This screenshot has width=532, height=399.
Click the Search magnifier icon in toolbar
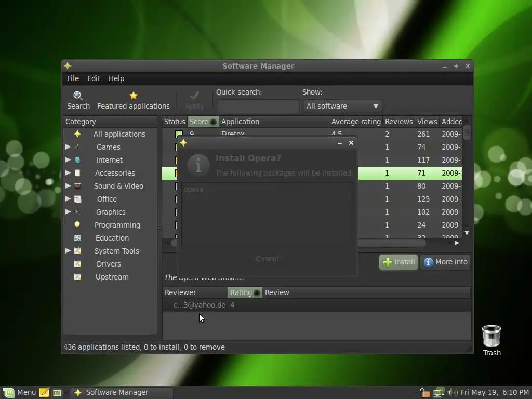pyautogui.click(x=78, y=96)
